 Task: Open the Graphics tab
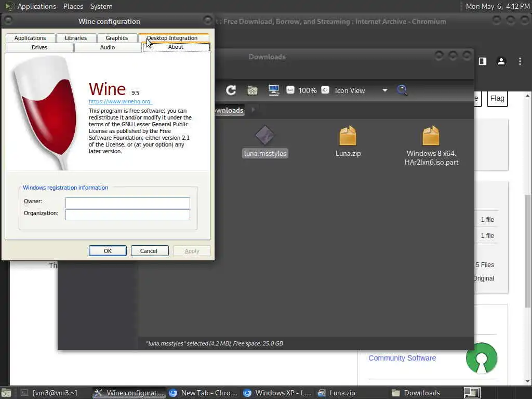pyautogui.click(x=117, y=38)
